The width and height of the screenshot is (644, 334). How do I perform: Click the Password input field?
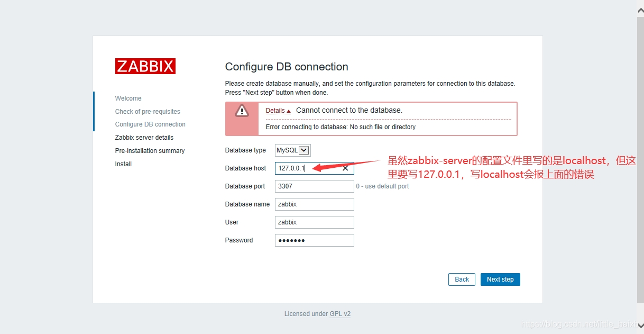click(314, 240)
